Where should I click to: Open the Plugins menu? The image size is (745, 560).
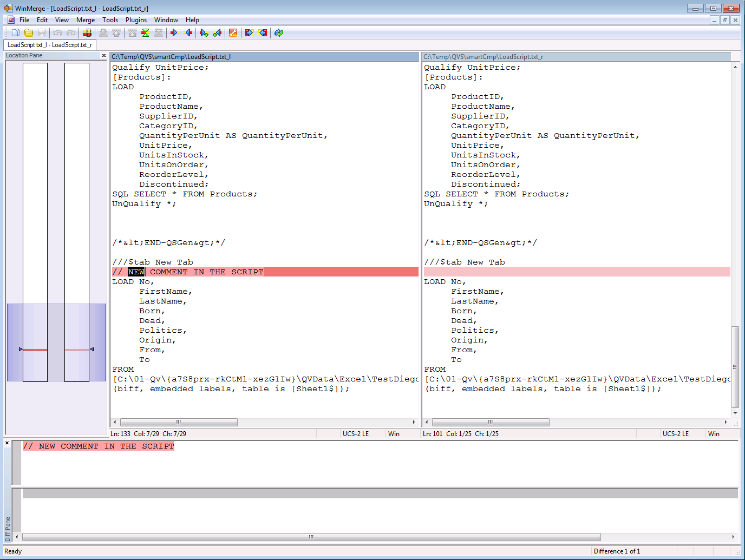point(136,20)
